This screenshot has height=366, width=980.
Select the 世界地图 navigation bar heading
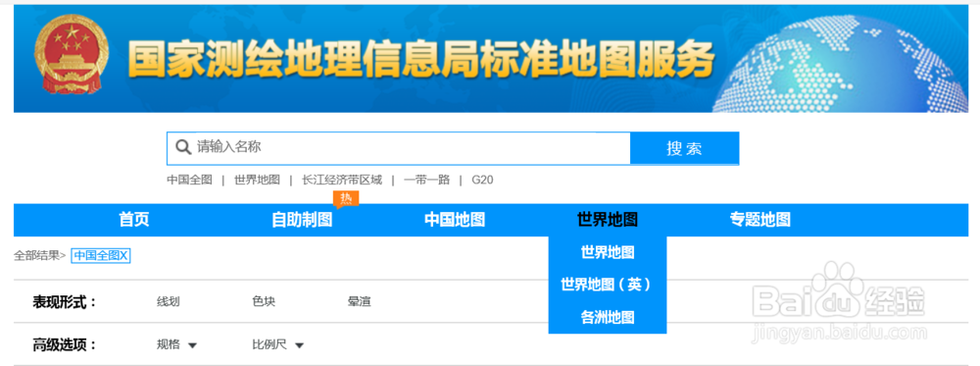608,220
